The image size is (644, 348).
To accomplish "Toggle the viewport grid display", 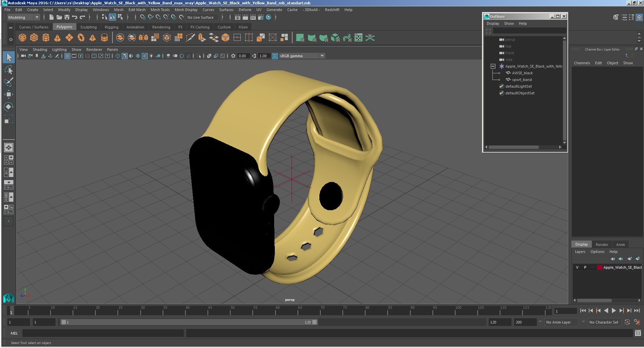I will tap(67, 56).
